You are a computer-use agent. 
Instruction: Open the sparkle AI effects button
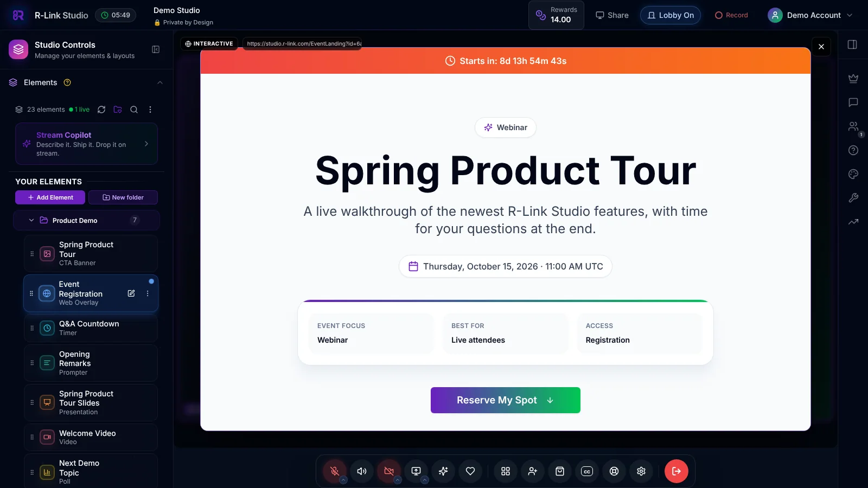[443, 471]
